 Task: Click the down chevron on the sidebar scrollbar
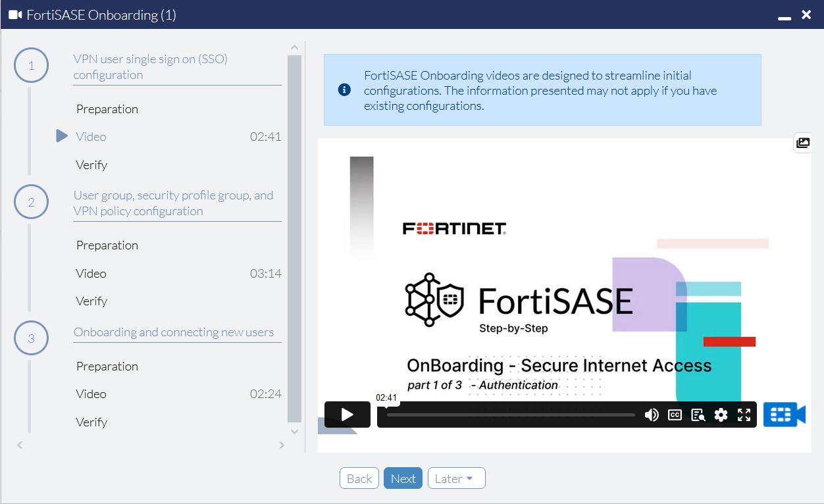pos(294,431)
